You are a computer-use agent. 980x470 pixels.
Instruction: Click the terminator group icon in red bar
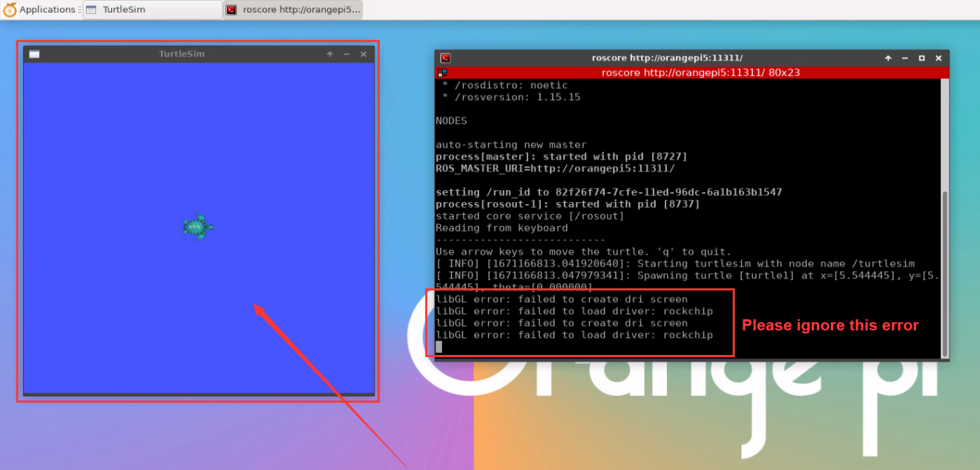coord(442,73)
